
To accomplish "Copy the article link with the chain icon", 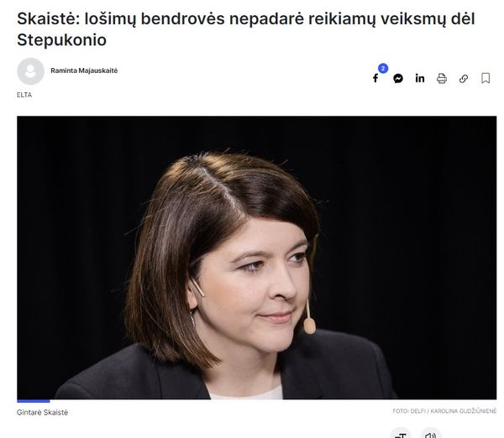I will pyautogui.click(x=464, y=78).
